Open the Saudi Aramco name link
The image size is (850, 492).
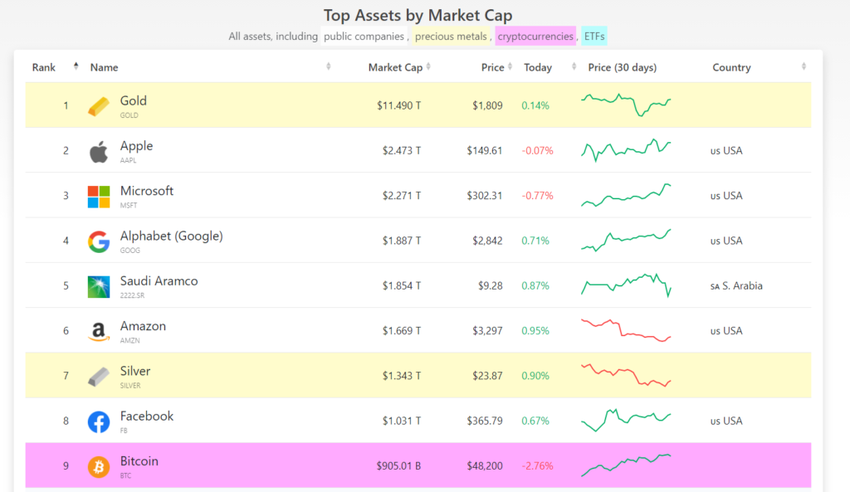pyautogui.click(x=159, y=281)
